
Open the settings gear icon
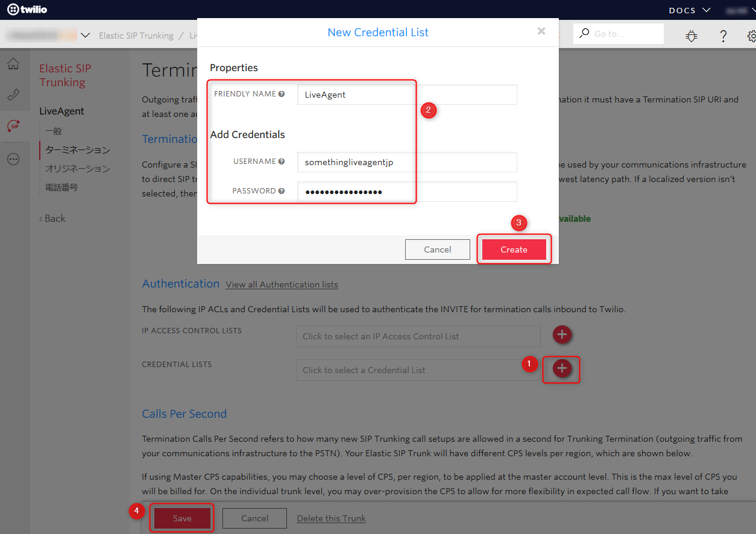pyautogui.click(x=751, y=36)
